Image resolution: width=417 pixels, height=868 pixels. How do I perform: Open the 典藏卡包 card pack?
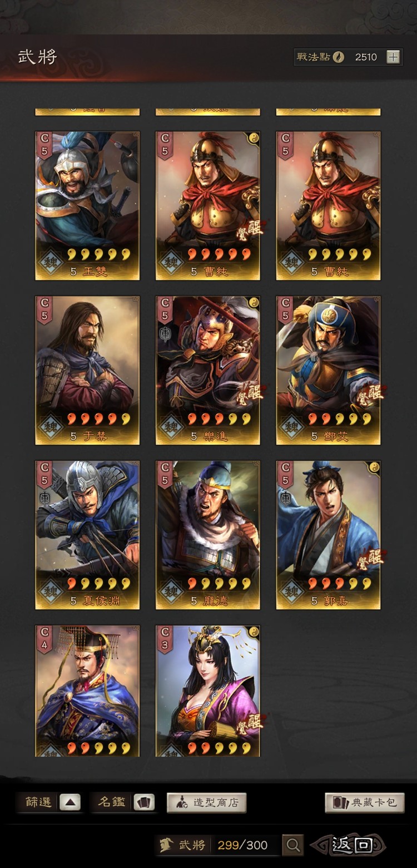click(x=365, y=802)
